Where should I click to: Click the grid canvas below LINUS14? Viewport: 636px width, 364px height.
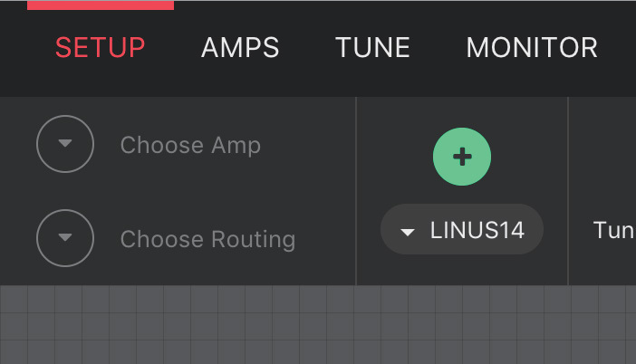[461, 324]
